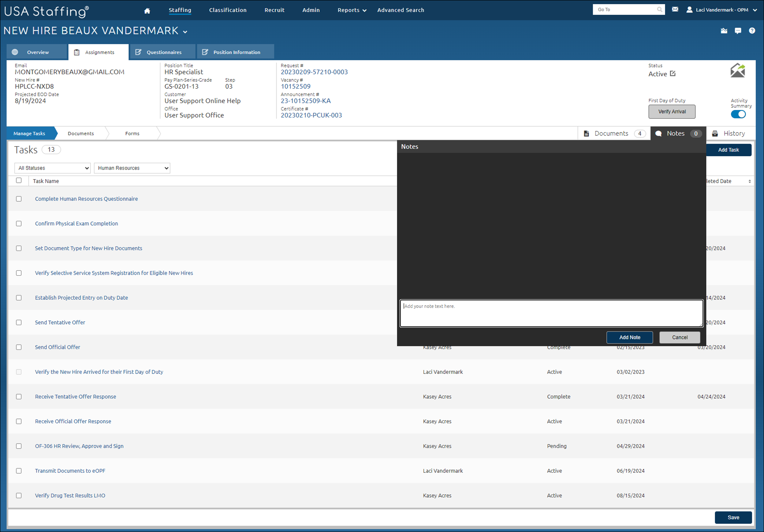
Task: Click the envelope image near Status
Action: (x=737, y=71)
